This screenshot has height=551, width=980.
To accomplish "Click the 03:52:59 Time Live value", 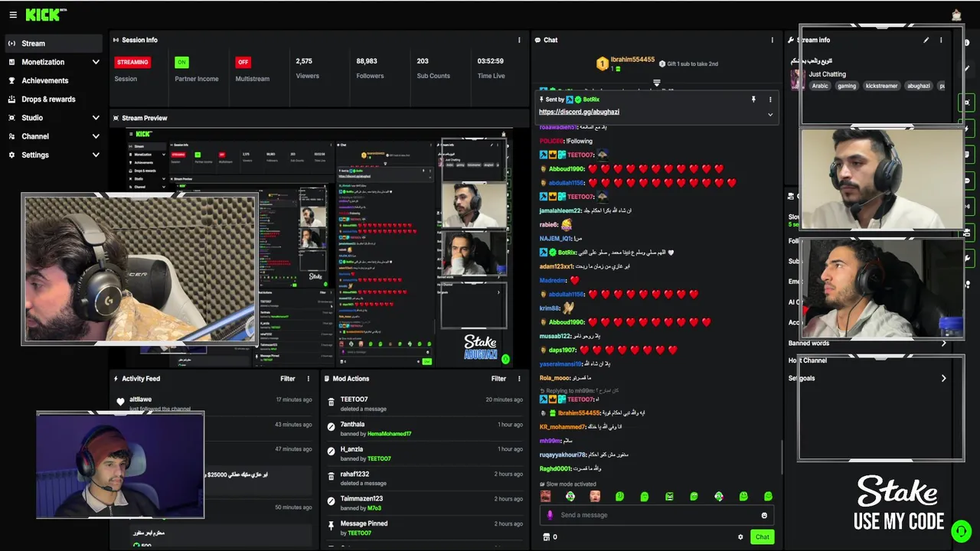I will click(x=490, y=61).
